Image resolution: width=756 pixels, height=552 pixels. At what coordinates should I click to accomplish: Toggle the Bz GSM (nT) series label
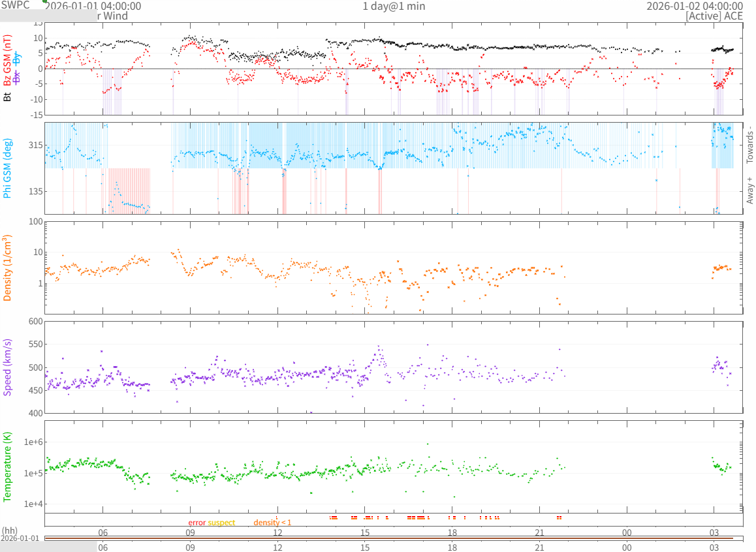(8, 61)
